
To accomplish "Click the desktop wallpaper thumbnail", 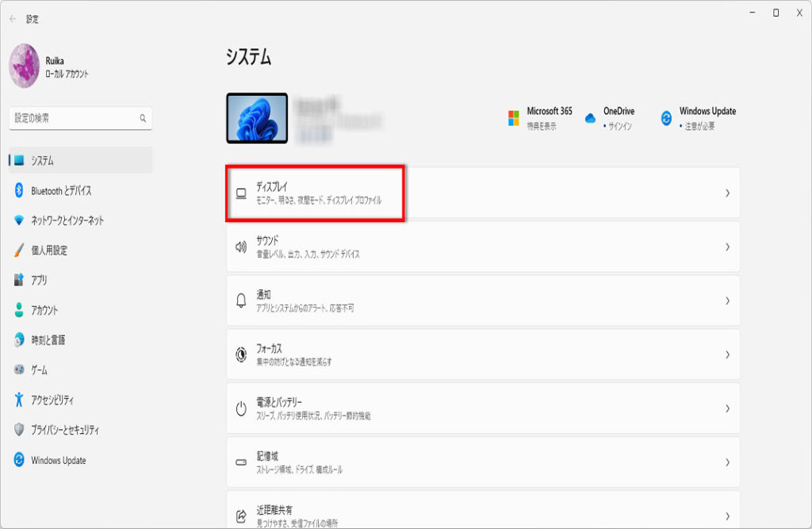I will coord(257,118).
